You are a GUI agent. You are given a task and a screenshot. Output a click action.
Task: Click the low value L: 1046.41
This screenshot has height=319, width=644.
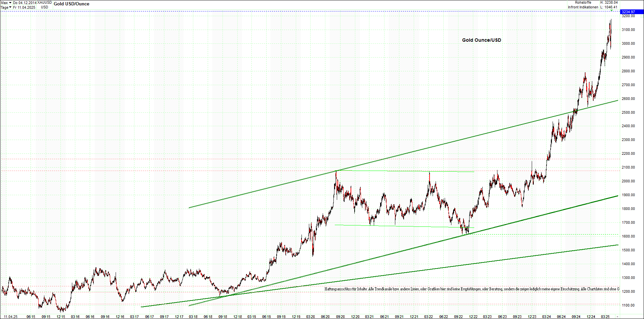tap(609, 7)
